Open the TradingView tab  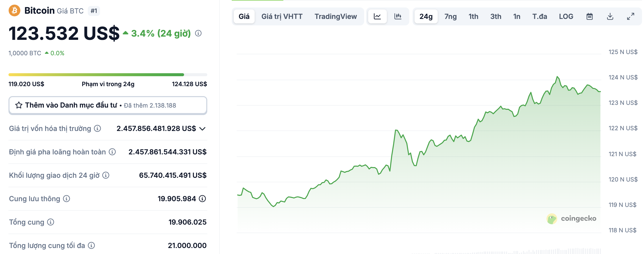pos(335,16)
